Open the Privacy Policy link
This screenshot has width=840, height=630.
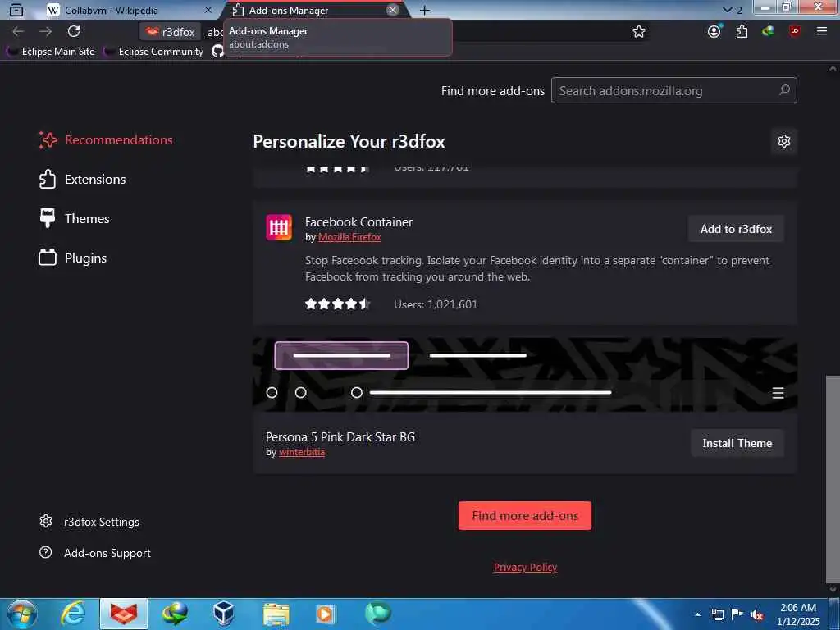click(525, 567)
